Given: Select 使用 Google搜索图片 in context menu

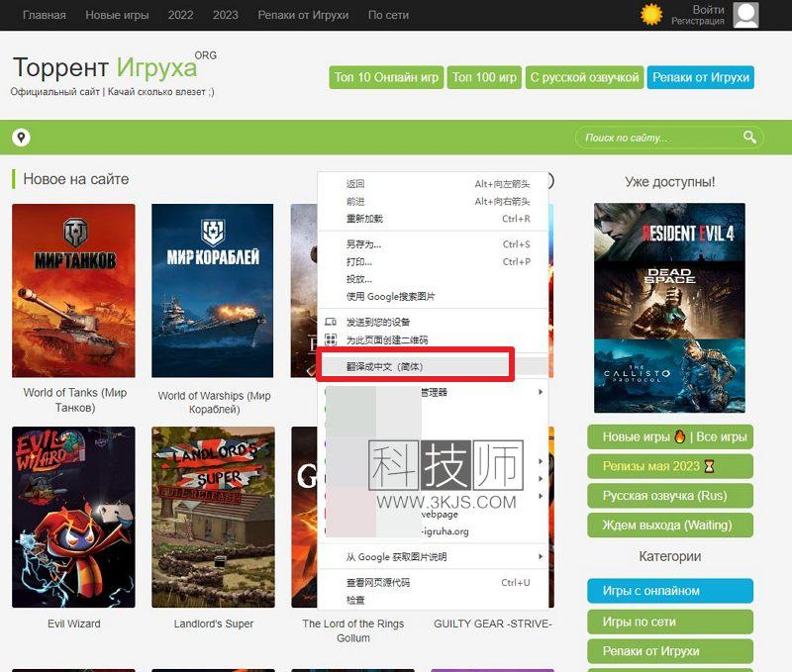Looking at the screenshot, I should pos(433,296).
